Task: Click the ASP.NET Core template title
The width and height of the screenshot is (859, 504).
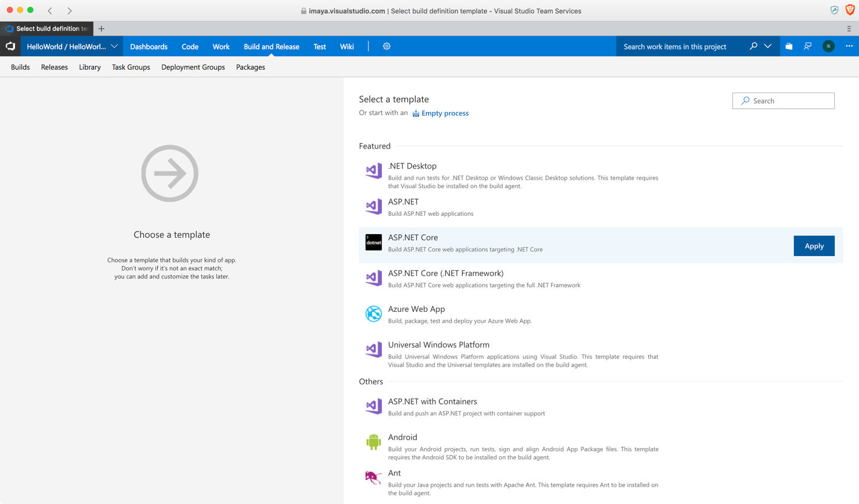Action: 413,237
